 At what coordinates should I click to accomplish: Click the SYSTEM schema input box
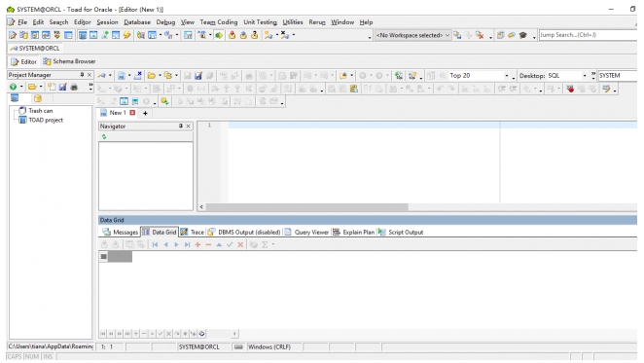[618, 76]
